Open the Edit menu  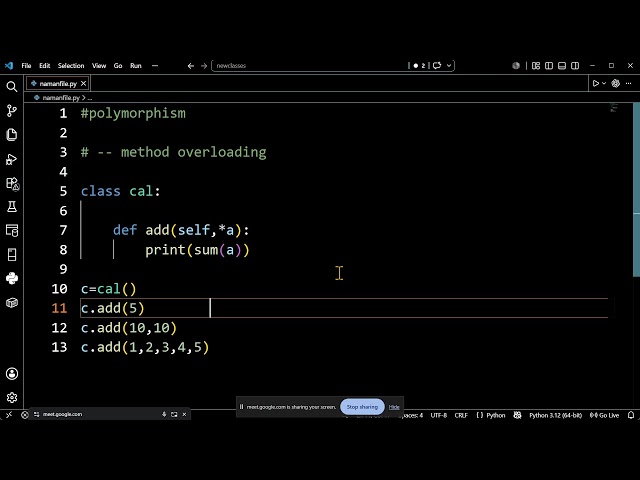tap(44, 65)
